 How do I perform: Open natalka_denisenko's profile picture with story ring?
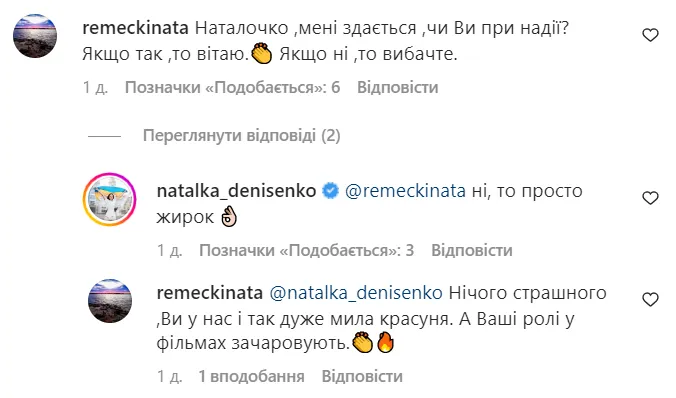110,199
